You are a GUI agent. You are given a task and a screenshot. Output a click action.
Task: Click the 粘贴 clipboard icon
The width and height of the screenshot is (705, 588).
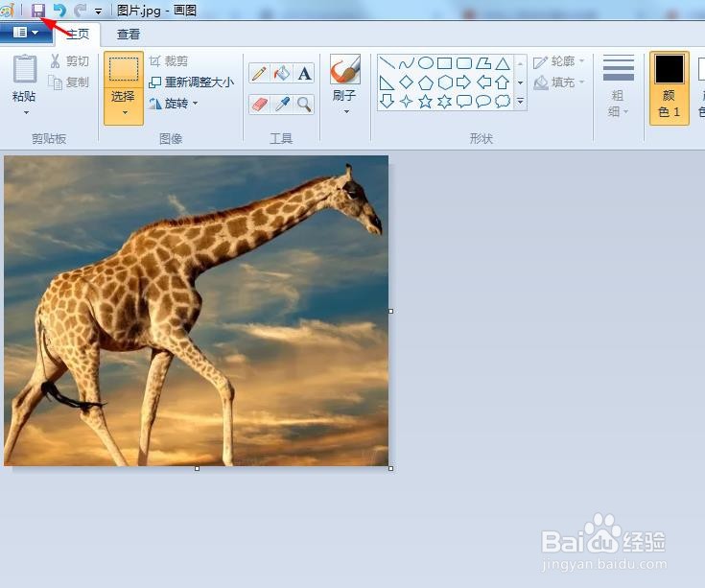tap(25, 68)
